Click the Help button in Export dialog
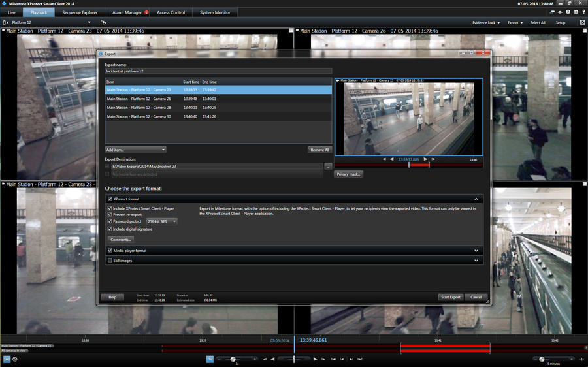This screenshot has height=367, width=588. pyautogui.click(x=112, y=297)
